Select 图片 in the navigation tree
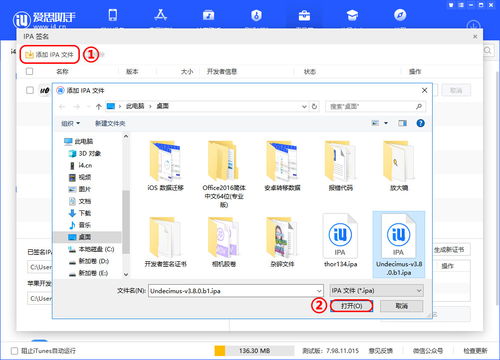Image resolution: width=500 pixels, height=360 pixels. point(80,189)
